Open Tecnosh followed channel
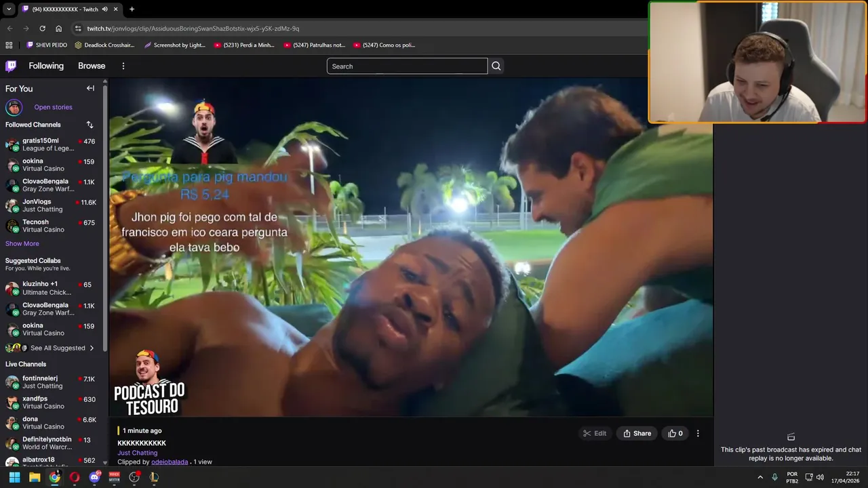 [x=51, y=226]
